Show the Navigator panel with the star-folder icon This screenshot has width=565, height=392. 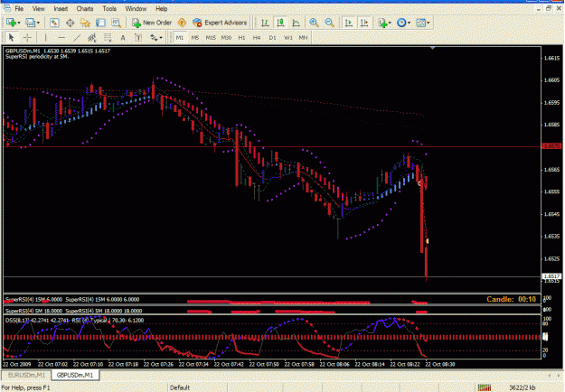(85, 23)
